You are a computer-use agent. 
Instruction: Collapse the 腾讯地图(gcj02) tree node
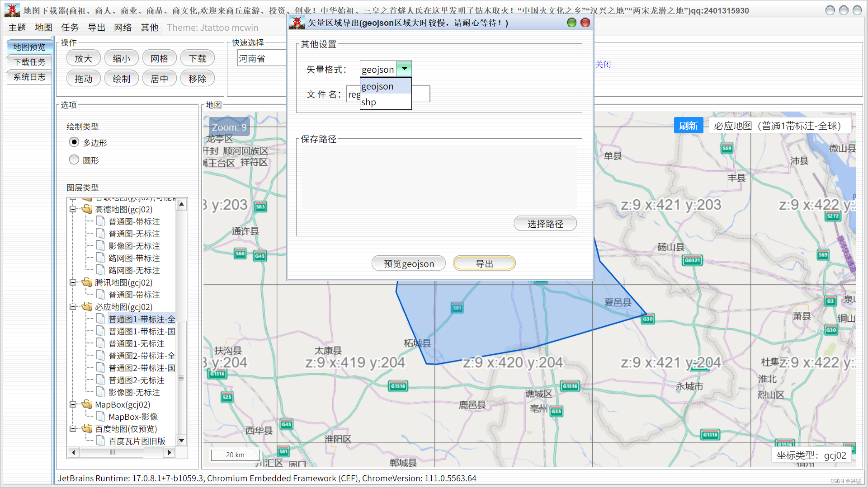coord(73,282)
